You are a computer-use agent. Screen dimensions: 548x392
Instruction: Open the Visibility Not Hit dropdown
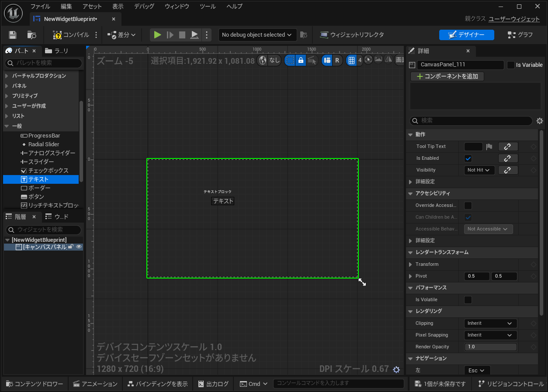click(479, 170)
